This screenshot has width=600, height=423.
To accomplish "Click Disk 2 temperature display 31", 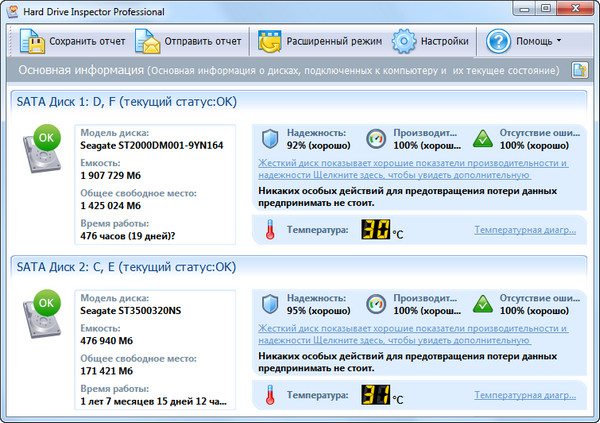I will (x=375, y=395).
